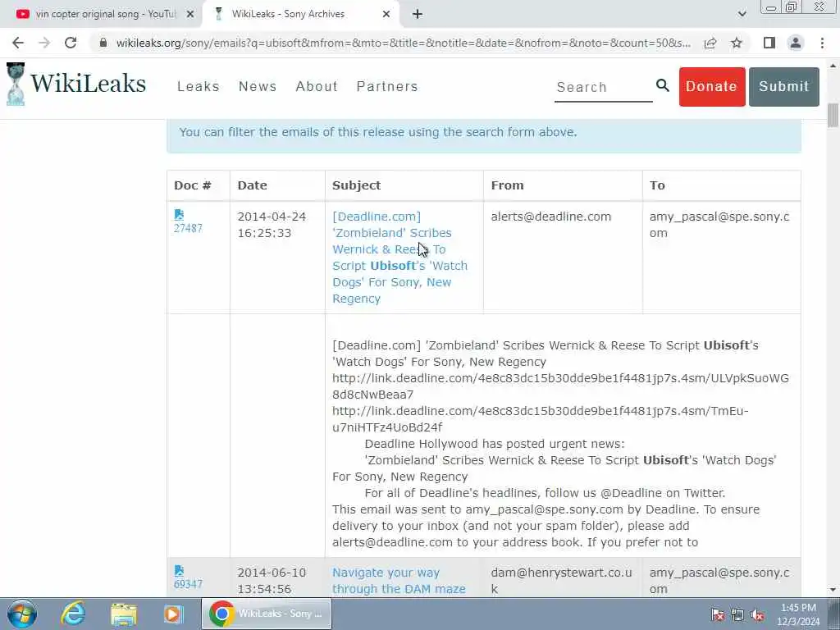Open document 69347 link
This screenshot has width=840, height=630.
[188, 584]
